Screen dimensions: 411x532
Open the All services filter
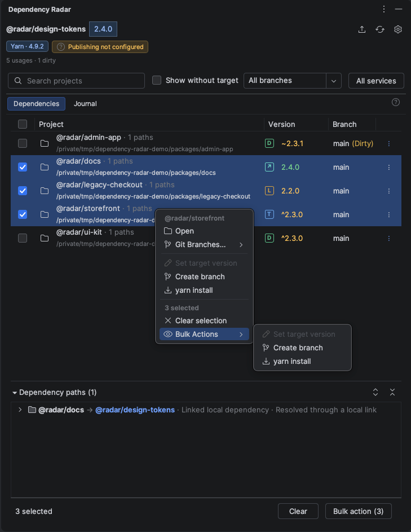click(x=376, y=81)
